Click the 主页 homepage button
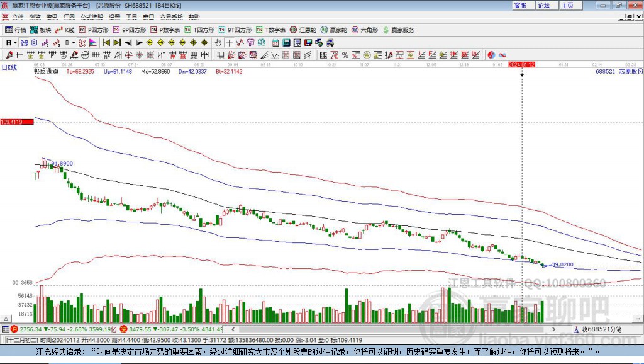This screenshot has height=364, width=644. pos(567,5)
